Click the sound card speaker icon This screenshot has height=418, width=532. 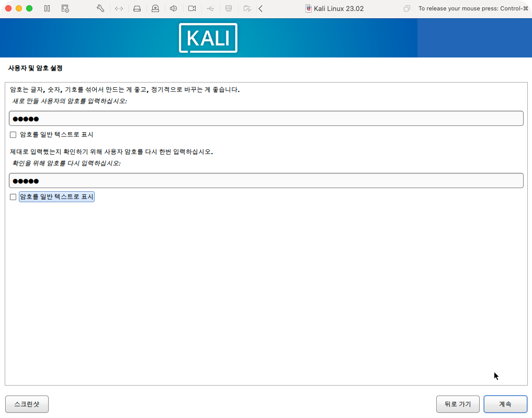pyautogui.click(x=173, y=8)
